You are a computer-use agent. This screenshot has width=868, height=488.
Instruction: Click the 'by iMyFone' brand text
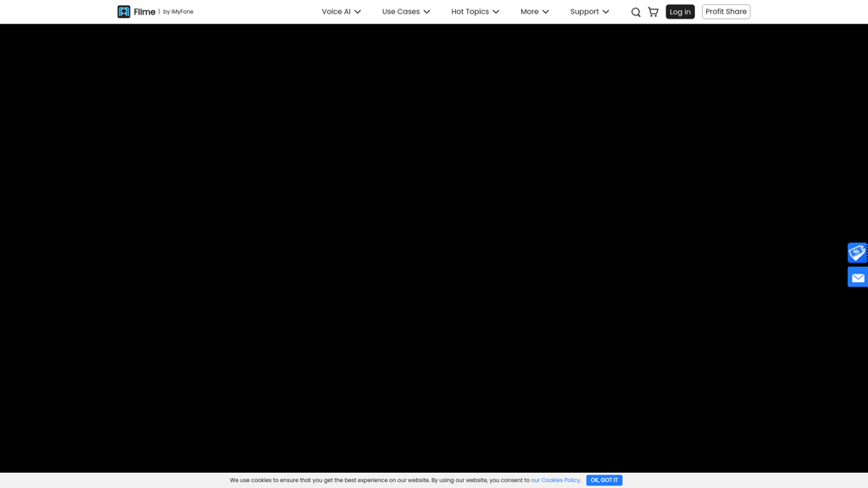point(178,12)
